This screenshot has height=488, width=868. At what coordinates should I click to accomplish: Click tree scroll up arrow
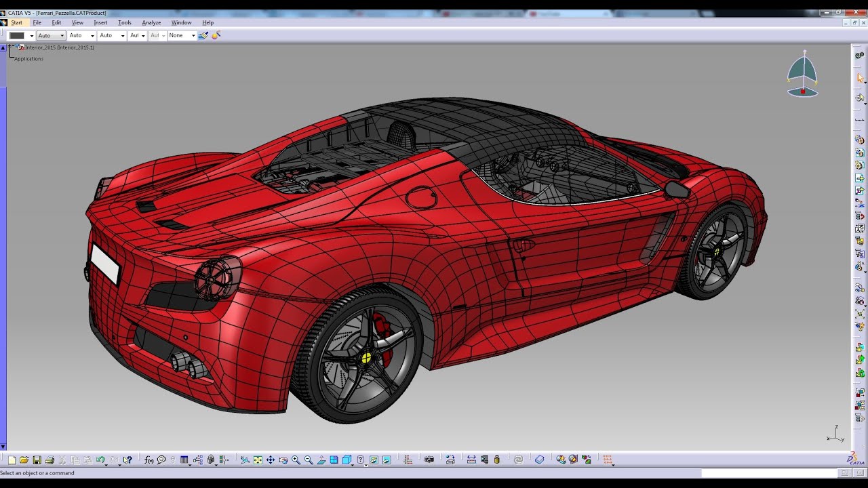pos(3,47)
